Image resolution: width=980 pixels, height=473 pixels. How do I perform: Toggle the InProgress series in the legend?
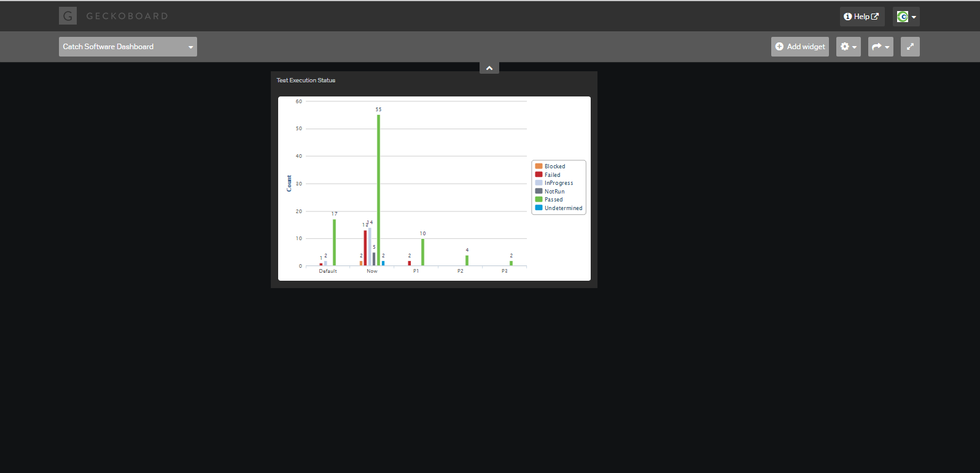[x=558, y=183]
